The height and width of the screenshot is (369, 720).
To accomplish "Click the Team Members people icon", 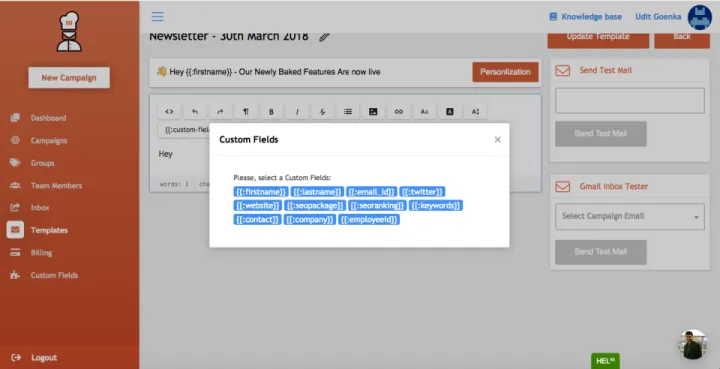I will click(15, 185).
